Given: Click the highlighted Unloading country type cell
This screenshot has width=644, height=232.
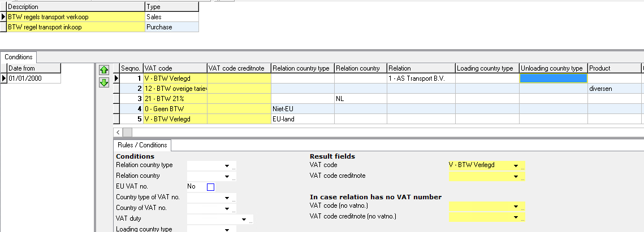Looking at the screenshot, I should pyautogui.click(x=553, y=78).
